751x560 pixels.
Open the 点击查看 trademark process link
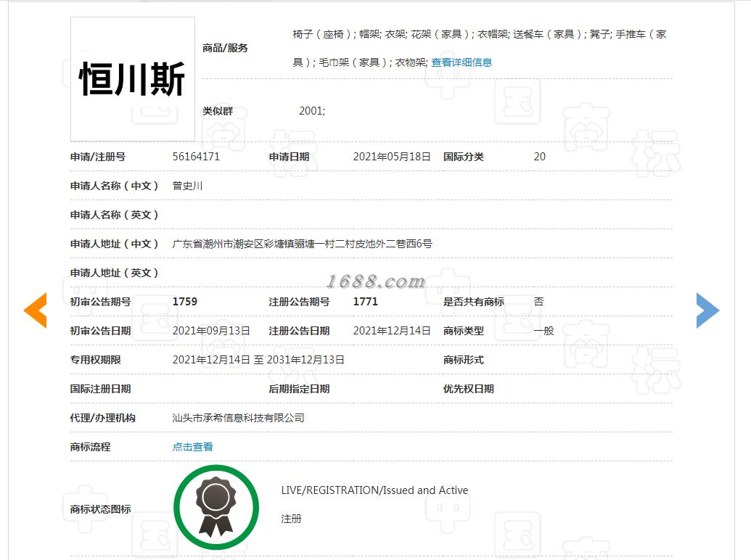192,447
